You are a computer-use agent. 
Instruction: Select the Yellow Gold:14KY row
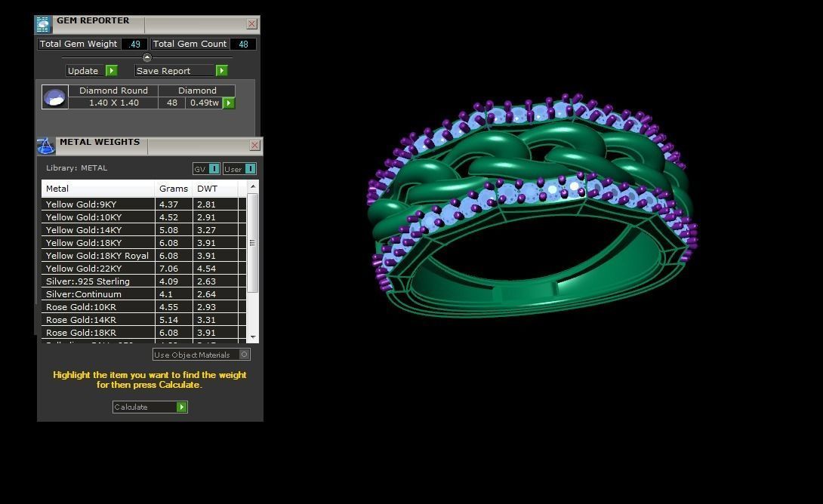pyautogui.click(x=143, y=230)
